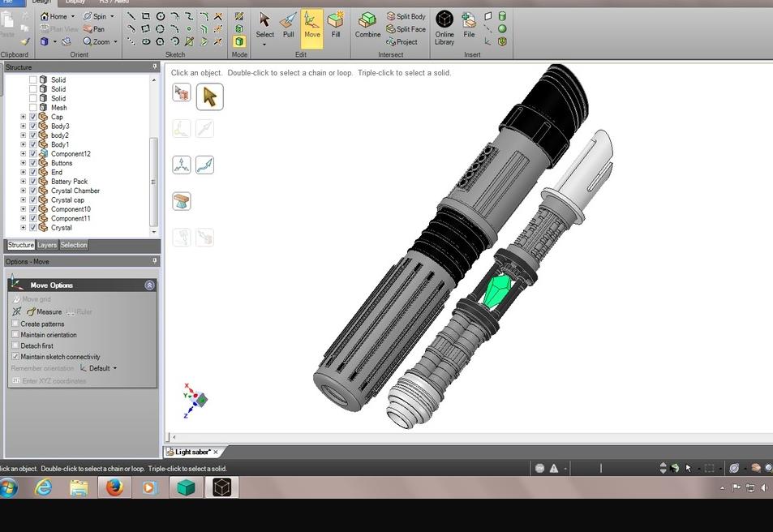Select the Light saber document tab
The width and height of the screenshot is (773, 532).
pos(191,452)
